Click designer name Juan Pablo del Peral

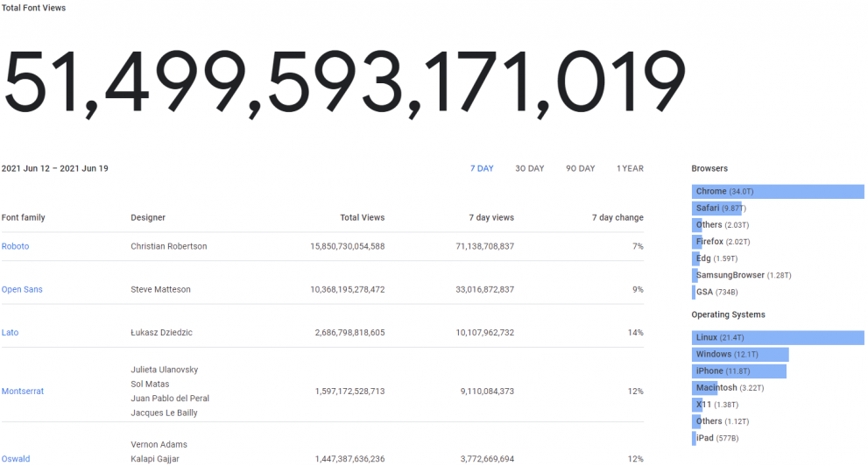click(170, 399)
